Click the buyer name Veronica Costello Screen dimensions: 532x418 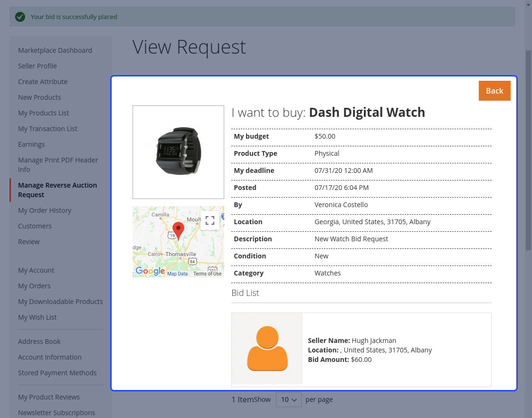pos(341,205)
